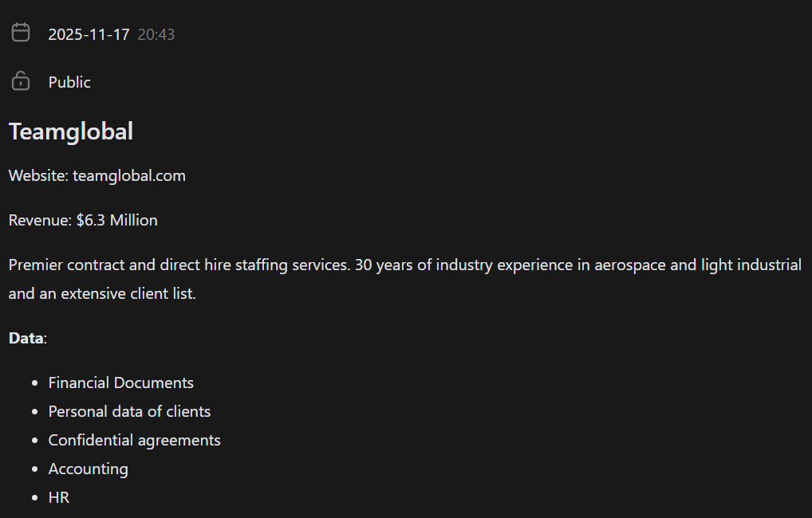
Task: Select the Confidential agreements list item
Action: click(x=134, y=440)
